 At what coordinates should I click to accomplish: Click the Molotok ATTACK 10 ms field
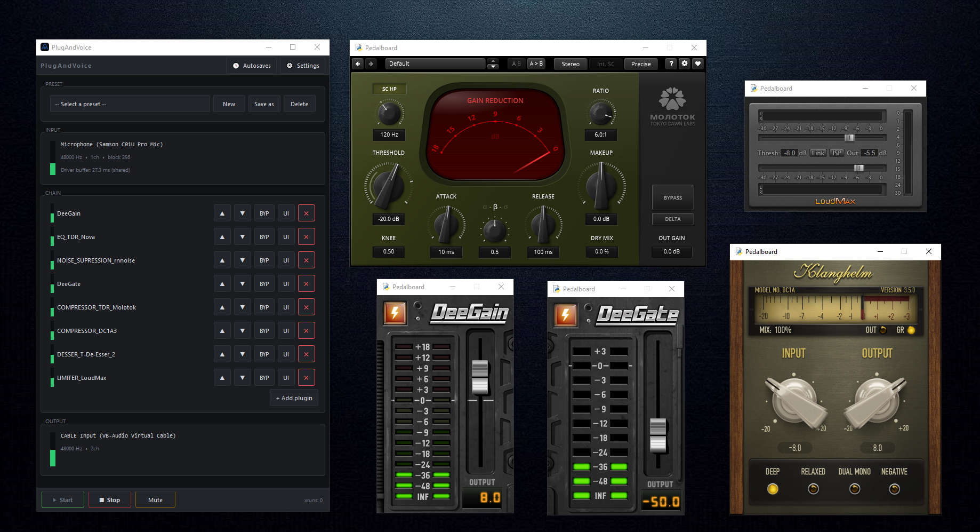pos(446,252)
